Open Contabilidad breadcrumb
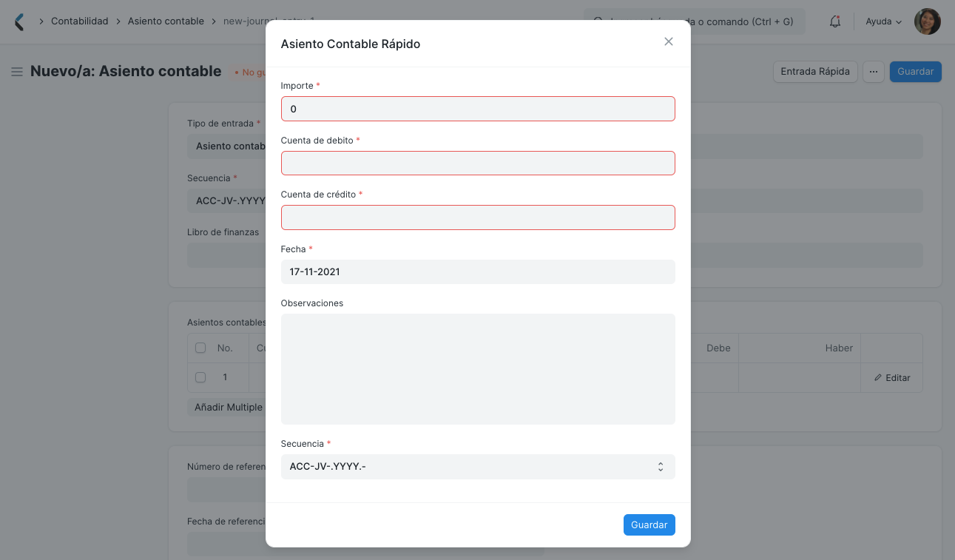Screen dimensions: 955x560 pyautogui.click(x=80, y=21)
